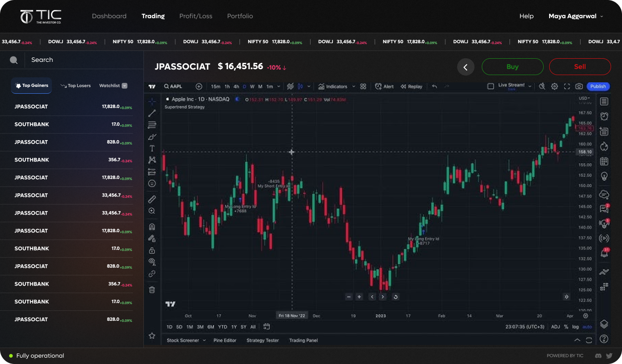Click the measure ruler tool
The image size is (622, 364).
tap(152, 199)
